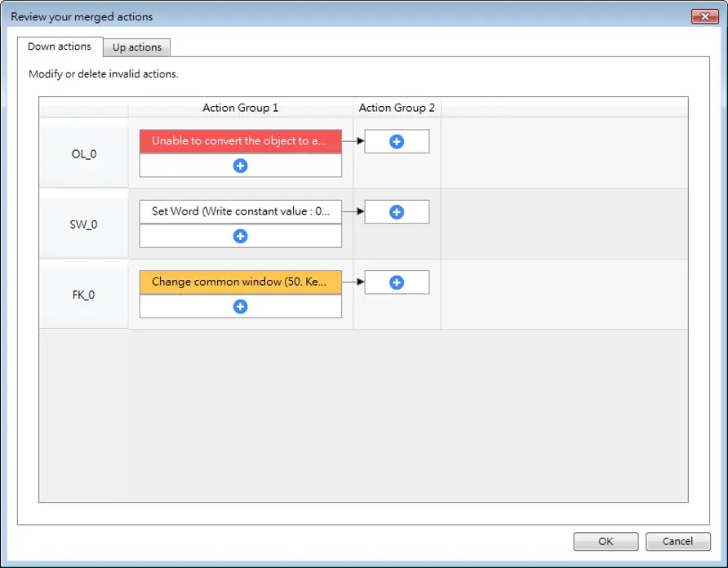Click the FK_0 row label

(83, 295)
